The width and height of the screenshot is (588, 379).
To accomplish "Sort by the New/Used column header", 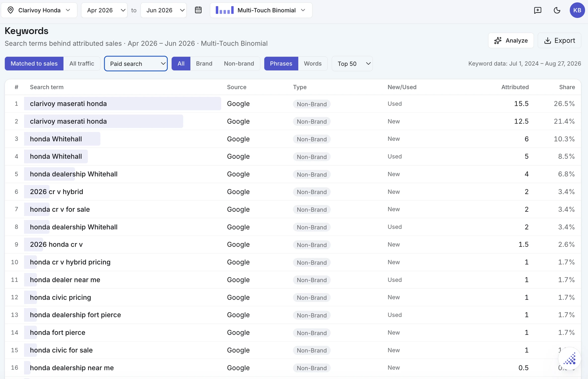I will (402, 87).
